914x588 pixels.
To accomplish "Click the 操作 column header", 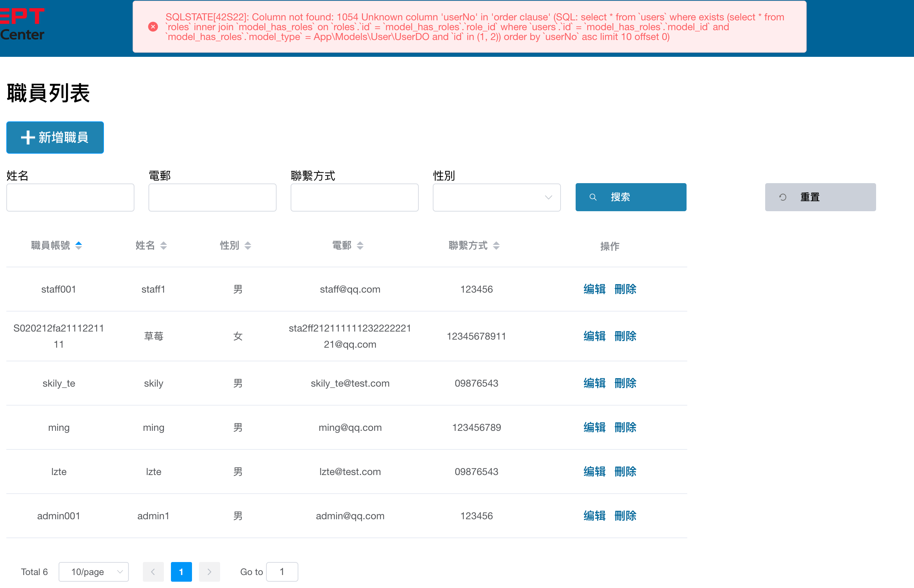I will click(610, 246).
